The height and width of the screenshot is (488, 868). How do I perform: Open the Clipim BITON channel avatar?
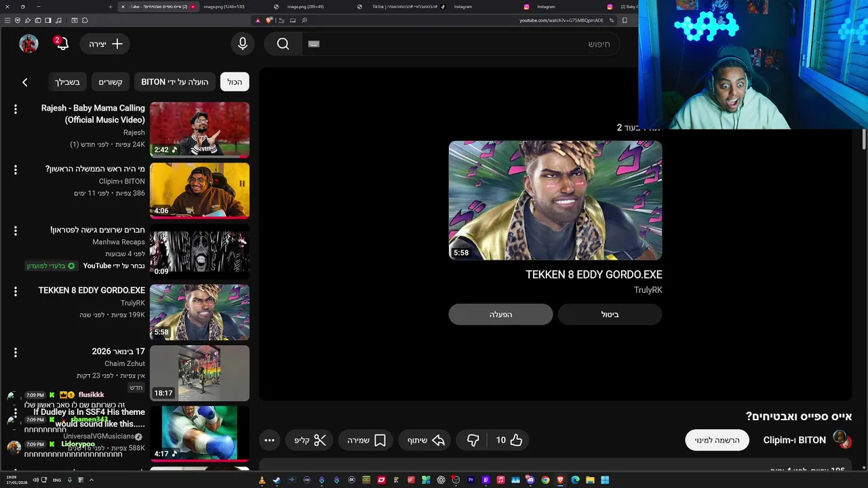tap(841, 439)
